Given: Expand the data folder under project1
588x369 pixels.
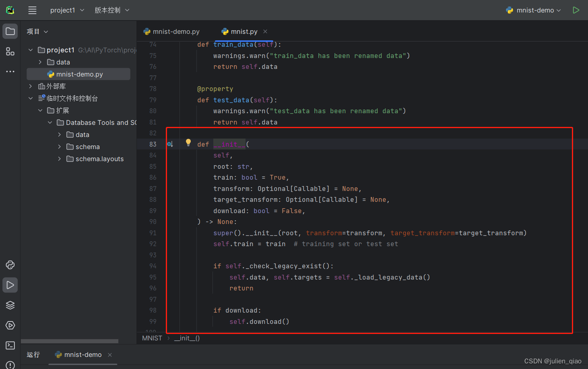Looking at the screenshot, I should click(x=40, y=62).
